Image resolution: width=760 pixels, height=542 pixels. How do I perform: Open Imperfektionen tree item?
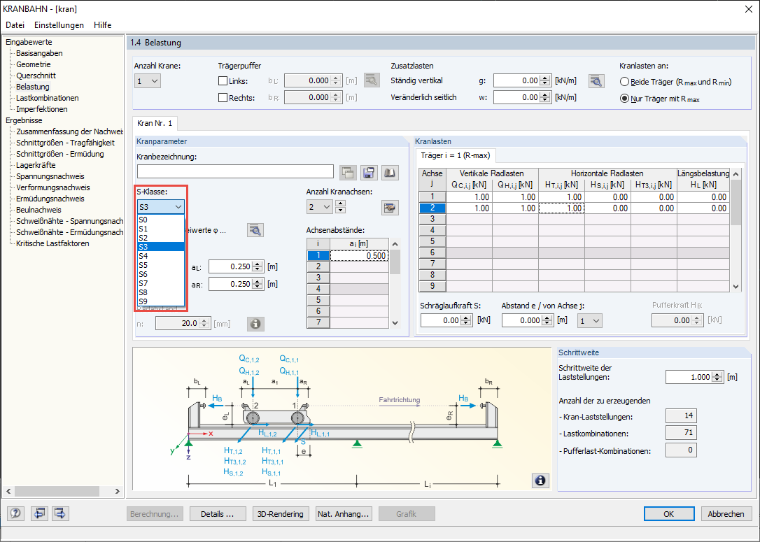tap(42, 109)
